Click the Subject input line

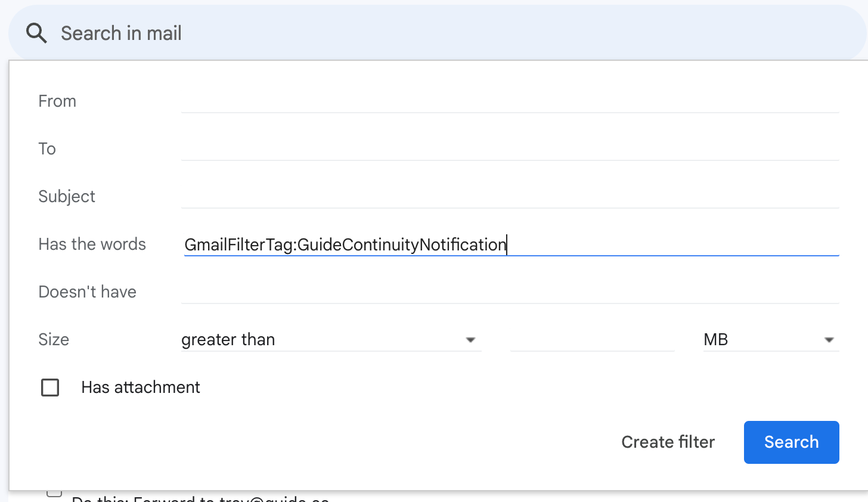click(x=510, y=196)
